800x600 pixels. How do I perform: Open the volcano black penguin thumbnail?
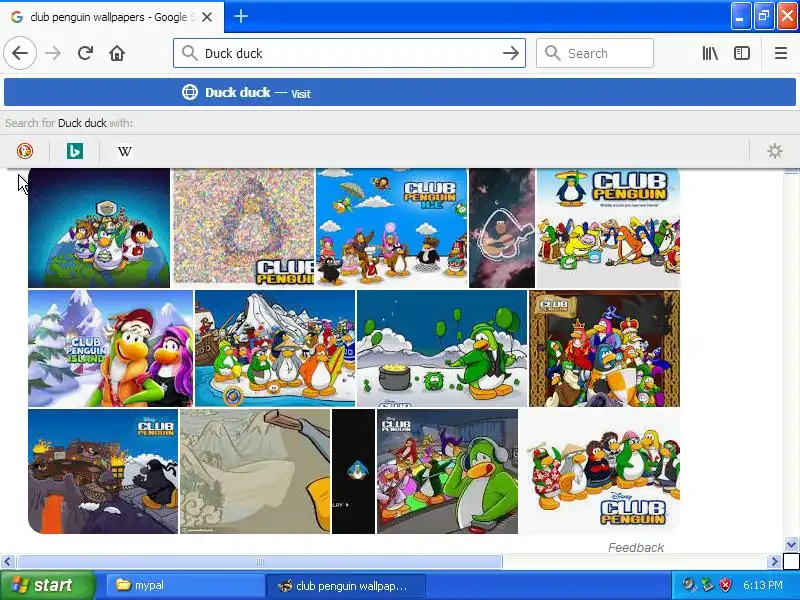[103, 471]
